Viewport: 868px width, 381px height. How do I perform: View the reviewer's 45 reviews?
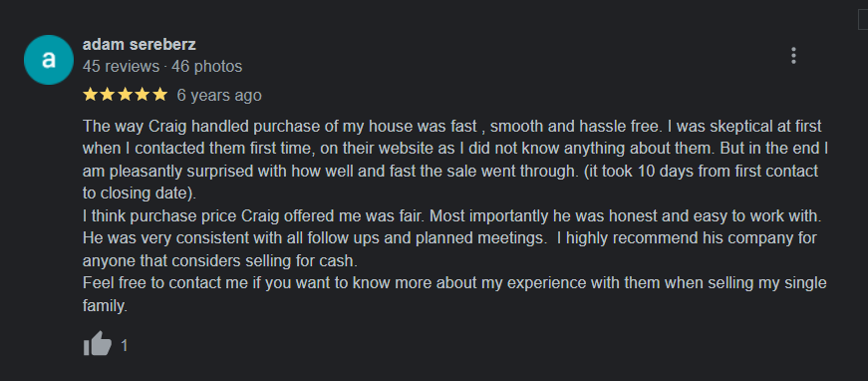(121, 67)
